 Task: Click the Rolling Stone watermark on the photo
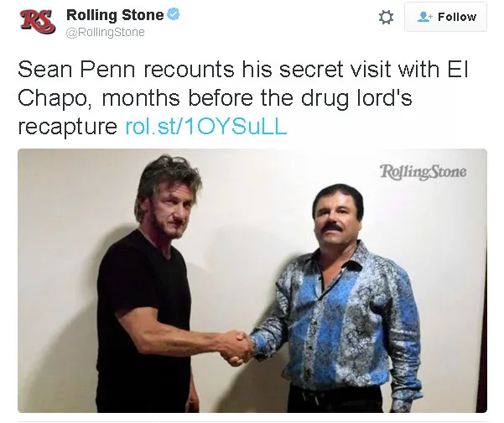coord(423,172)
